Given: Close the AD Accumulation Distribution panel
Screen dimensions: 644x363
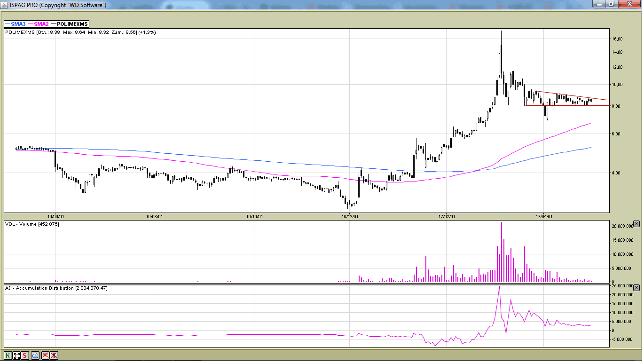Looking at the screenshot, I should coord(636,288).
